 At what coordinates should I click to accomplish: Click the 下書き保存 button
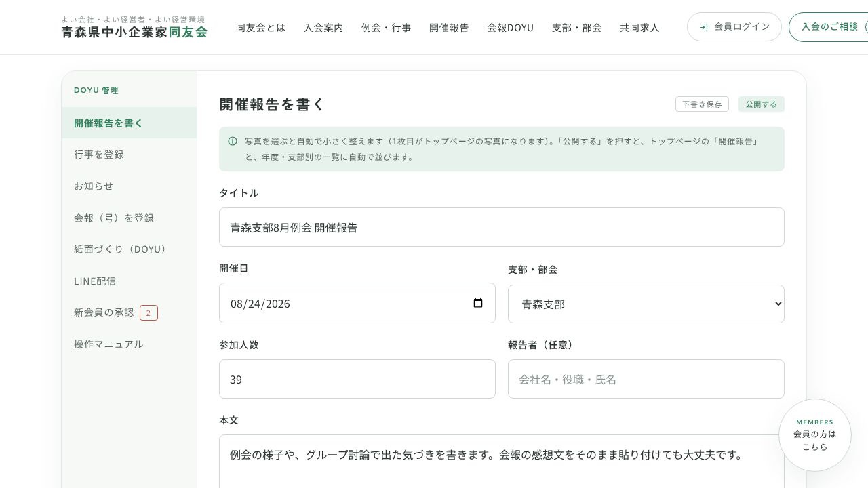pos(702,104)
